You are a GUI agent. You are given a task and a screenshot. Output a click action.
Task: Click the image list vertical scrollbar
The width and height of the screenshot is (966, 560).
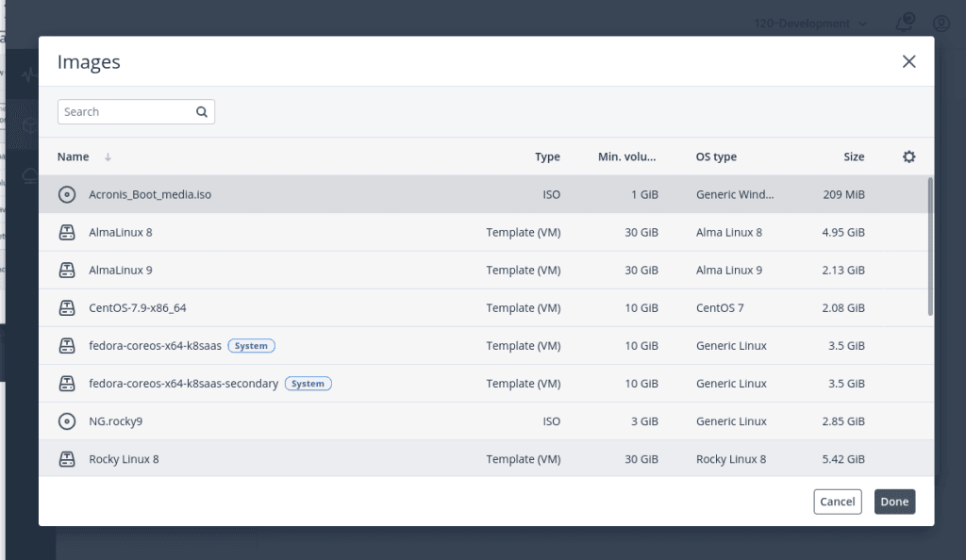pyautogui.click(x=929, y=246)
